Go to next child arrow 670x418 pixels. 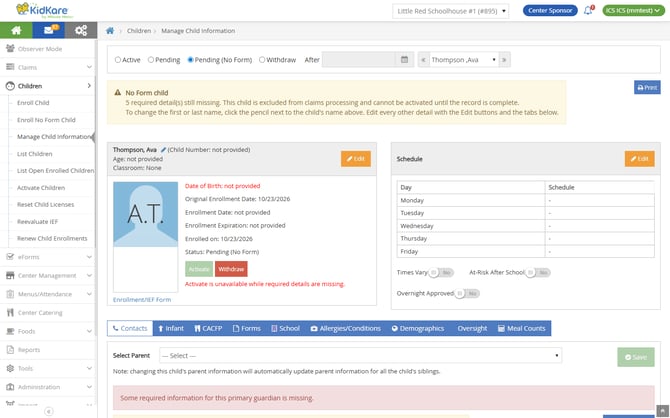tap(504, 60)
